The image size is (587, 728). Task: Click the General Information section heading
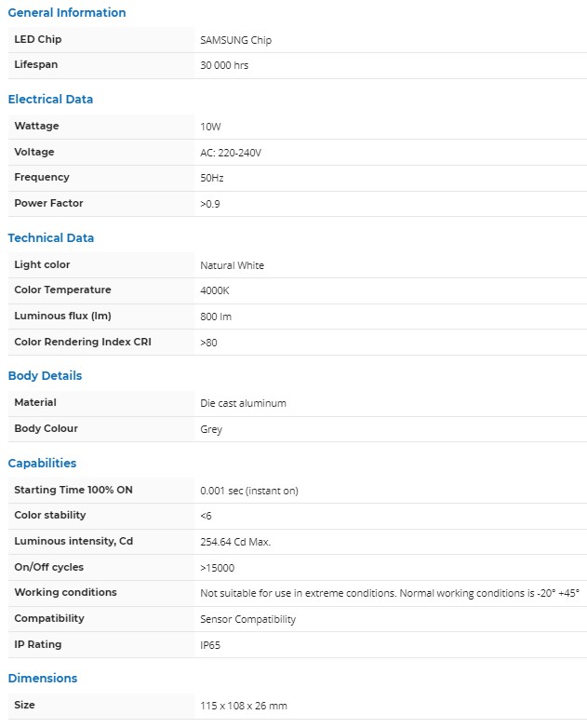click(67, 13)
